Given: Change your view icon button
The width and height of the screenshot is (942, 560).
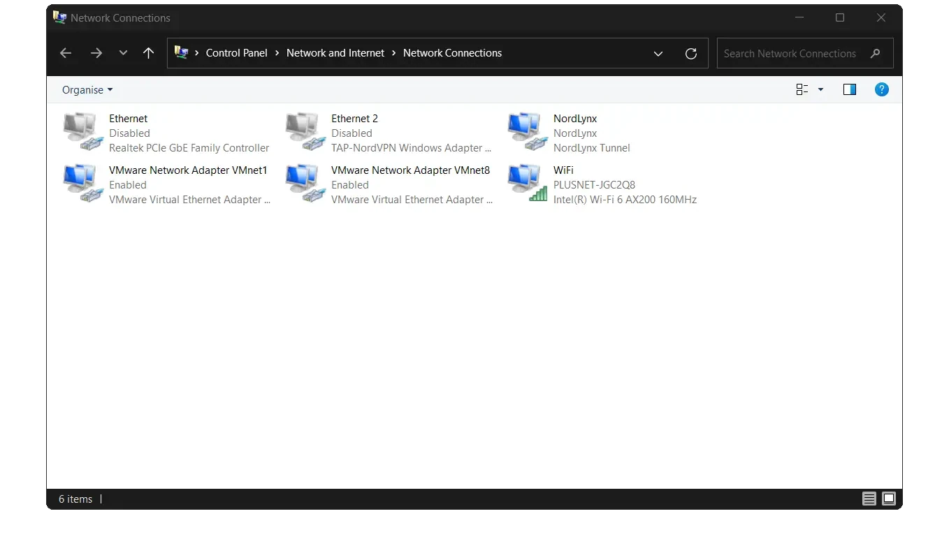Looking at the screenshot, I should tap(802, 89).
